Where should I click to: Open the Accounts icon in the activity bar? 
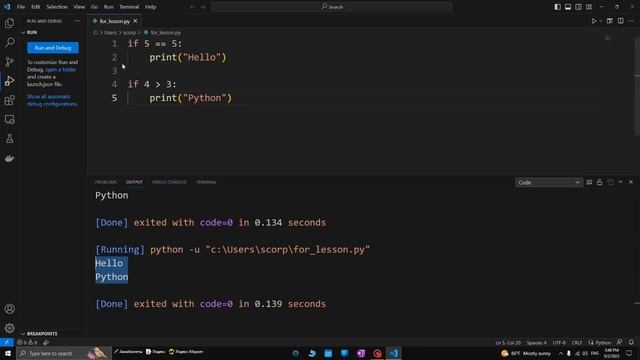click(9, 309)
